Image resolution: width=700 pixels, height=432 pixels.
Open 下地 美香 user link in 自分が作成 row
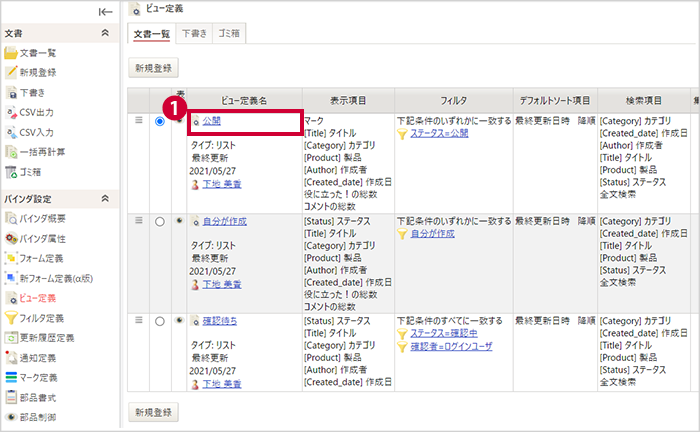(x=222, y=284)
